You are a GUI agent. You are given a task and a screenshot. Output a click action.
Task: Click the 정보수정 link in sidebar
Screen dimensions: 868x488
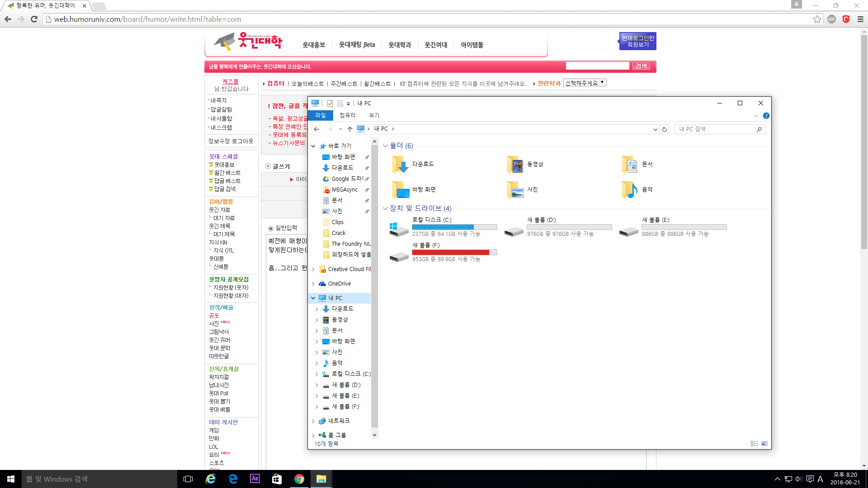219,141
